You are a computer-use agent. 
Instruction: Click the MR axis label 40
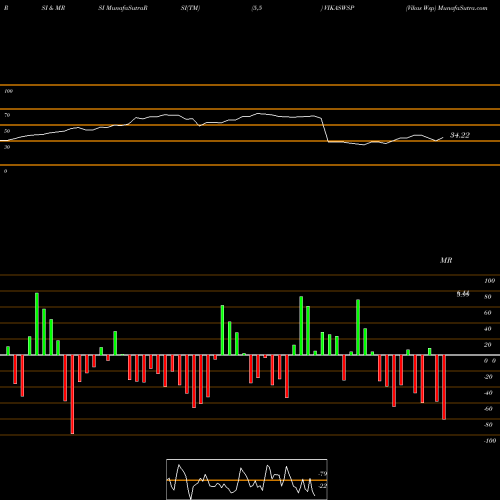(488, 329)
